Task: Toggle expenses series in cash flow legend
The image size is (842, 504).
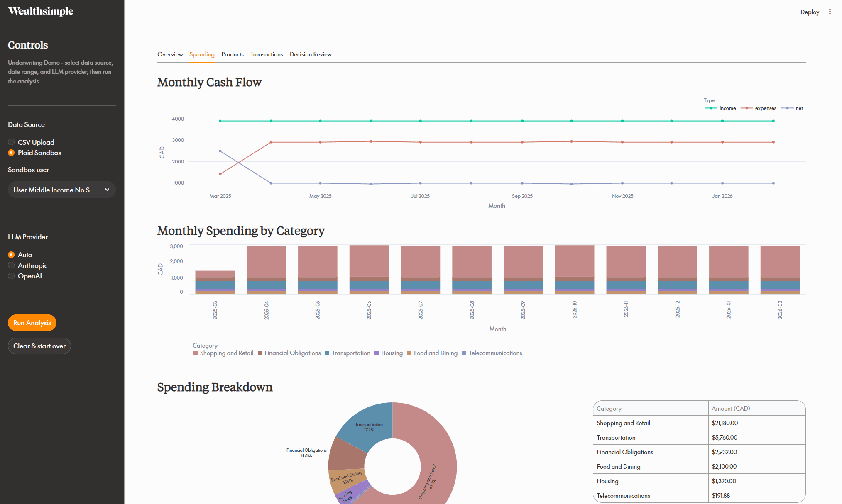Action: [758, 108]
